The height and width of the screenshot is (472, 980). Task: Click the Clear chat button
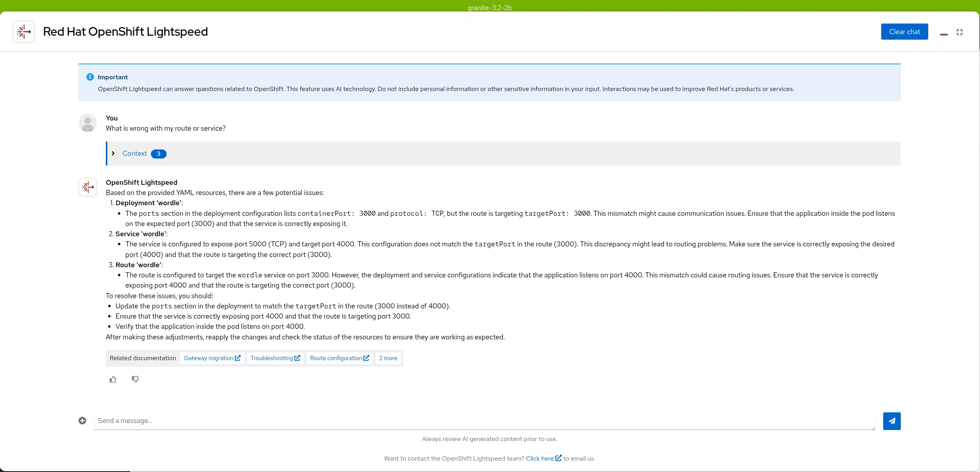[x=904, y=32]
